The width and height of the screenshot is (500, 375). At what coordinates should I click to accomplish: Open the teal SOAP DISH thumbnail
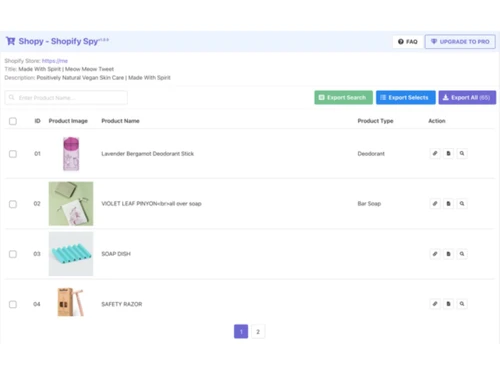tap(71, 254)
